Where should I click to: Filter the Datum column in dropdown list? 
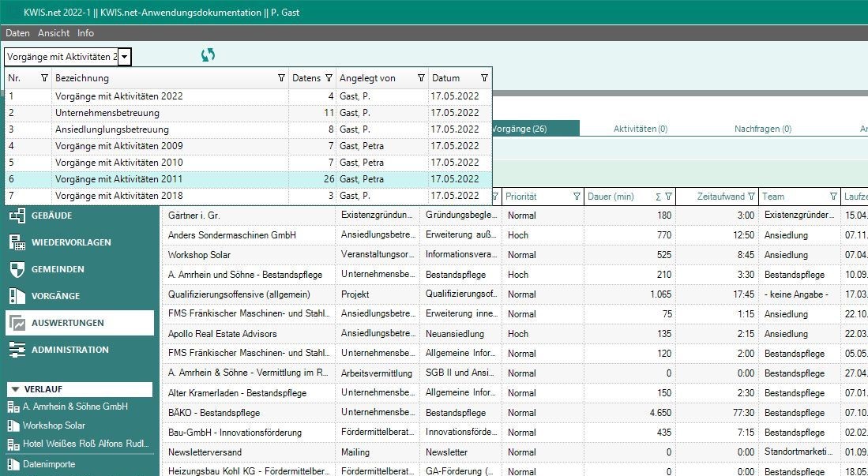pos(484,78)
